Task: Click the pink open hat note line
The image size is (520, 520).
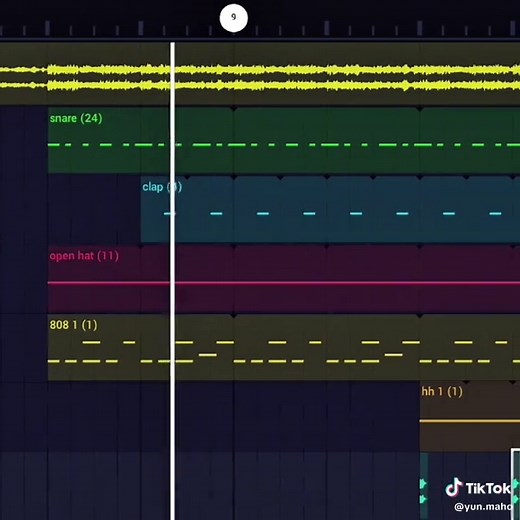Action: click(284, 283)
